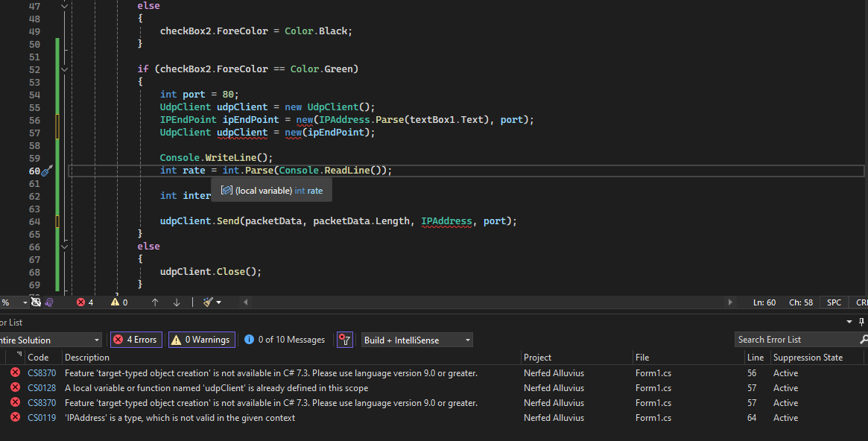
Task: Click the squiggled new keyword on line 56
Action: [305, 119]
